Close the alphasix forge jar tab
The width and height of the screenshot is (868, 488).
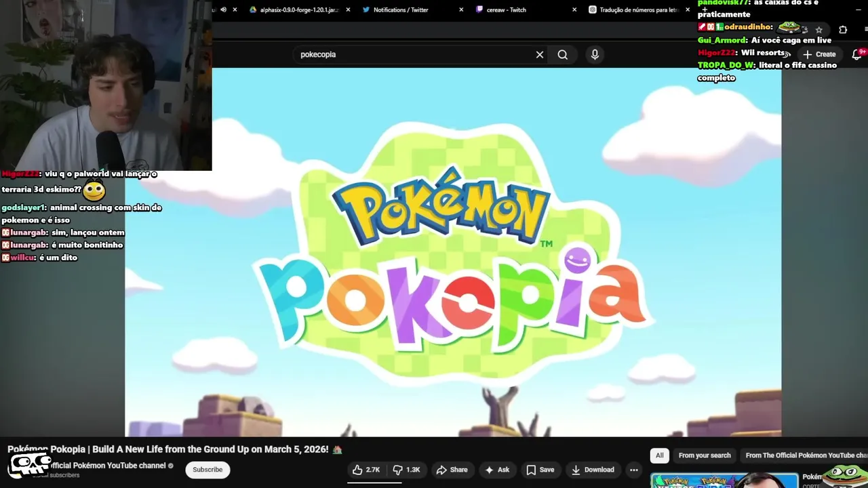click(x=349, y=10)
